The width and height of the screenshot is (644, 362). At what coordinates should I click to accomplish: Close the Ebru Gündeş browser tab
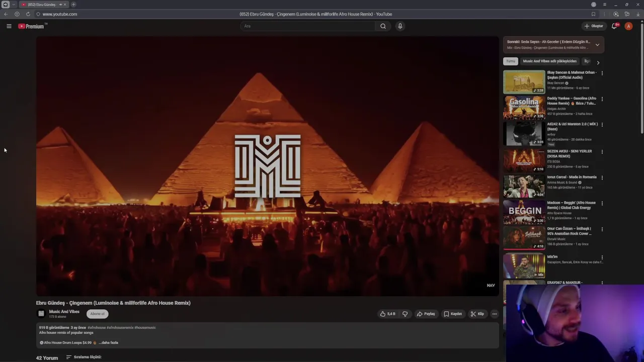click(64, 5)
